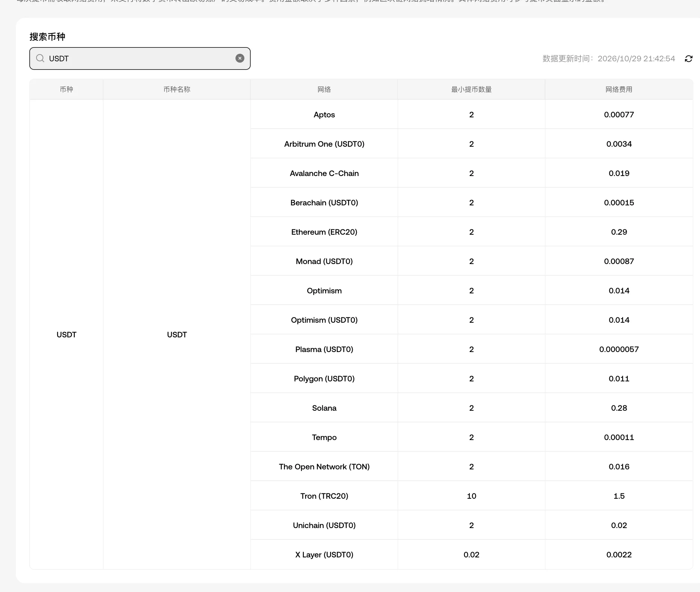Click X Layer minimum amount 0.02

point(471,555)
